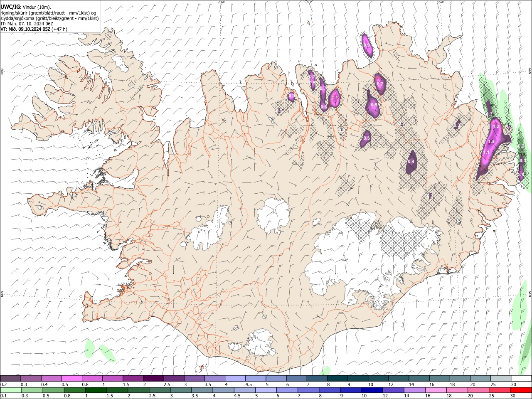Click the '1.2' precipitation value on east coast
The height and width of the screenshot is (399, 532).
point(495,126)
